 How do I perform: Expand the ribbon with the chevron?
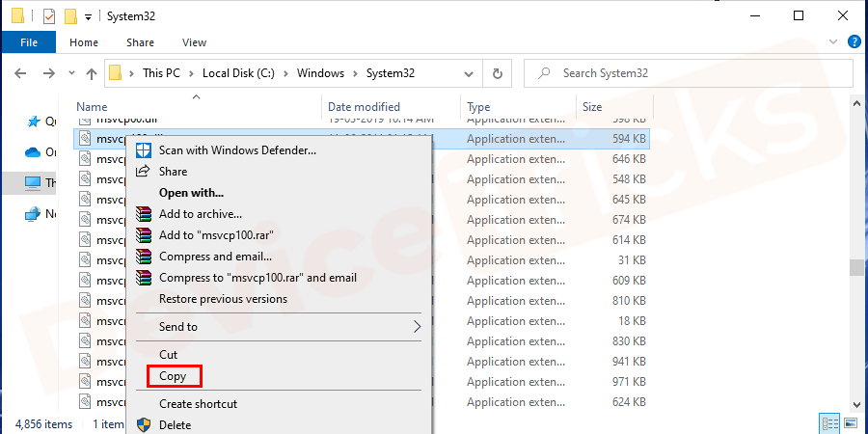833,41
